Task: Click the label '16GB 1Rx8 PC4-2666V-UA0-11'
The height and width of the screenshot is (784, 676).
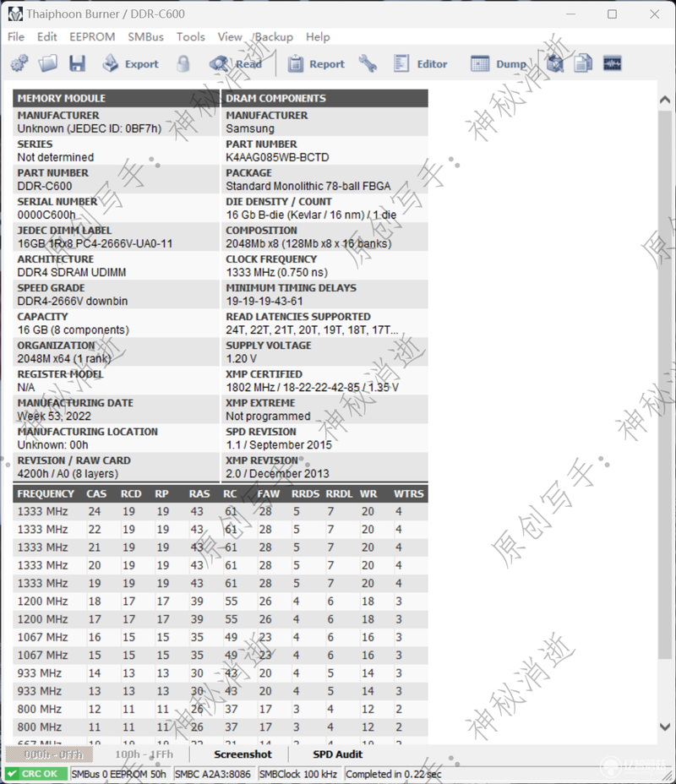Action: tap(95, 243)
